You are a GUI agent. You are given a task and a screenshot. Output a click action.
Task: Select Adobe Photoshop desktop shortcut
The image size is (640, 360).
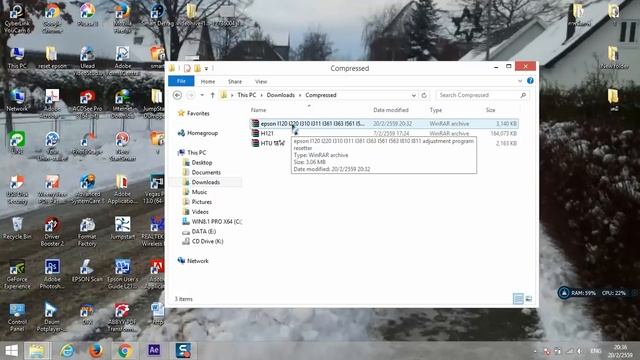coord(52,274)
